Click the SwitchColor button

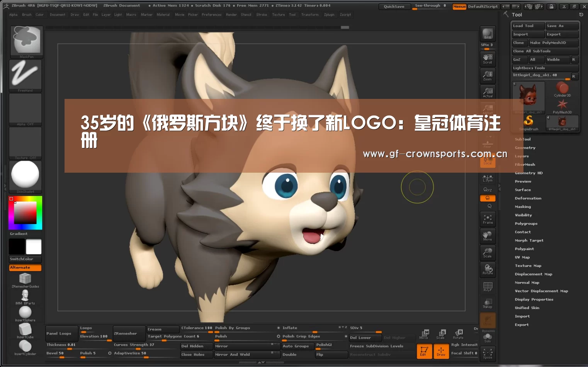(25, 259)
